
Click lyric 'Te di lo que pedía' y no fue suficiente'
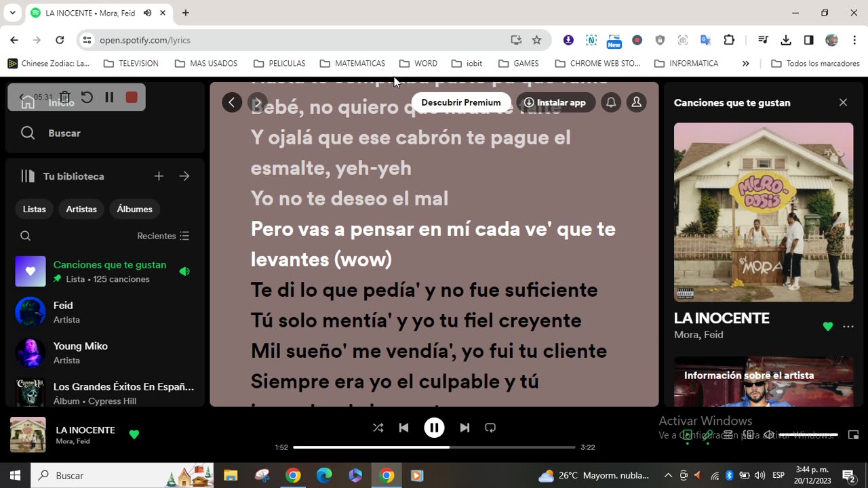pyautogui.click(x=425, y=289)
